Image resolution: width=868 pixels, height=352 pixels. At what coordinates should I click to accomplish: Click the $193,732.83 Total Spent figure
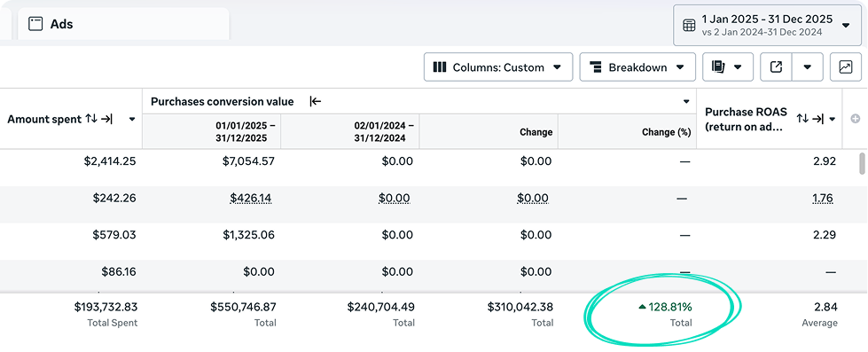click(x=106, y=307)
